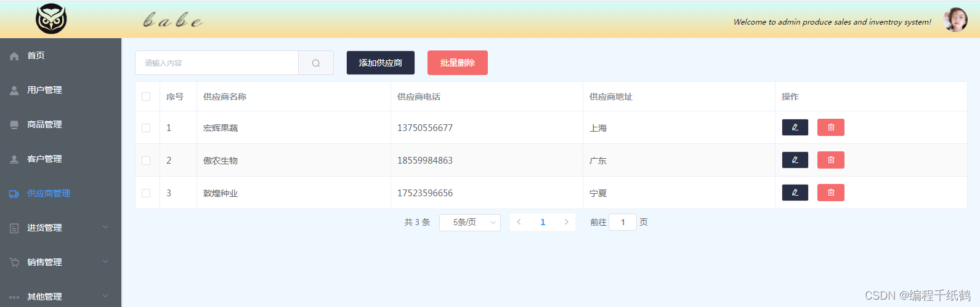
Task: Click the dots icon beside 其他管理
Action: point(14,297)
